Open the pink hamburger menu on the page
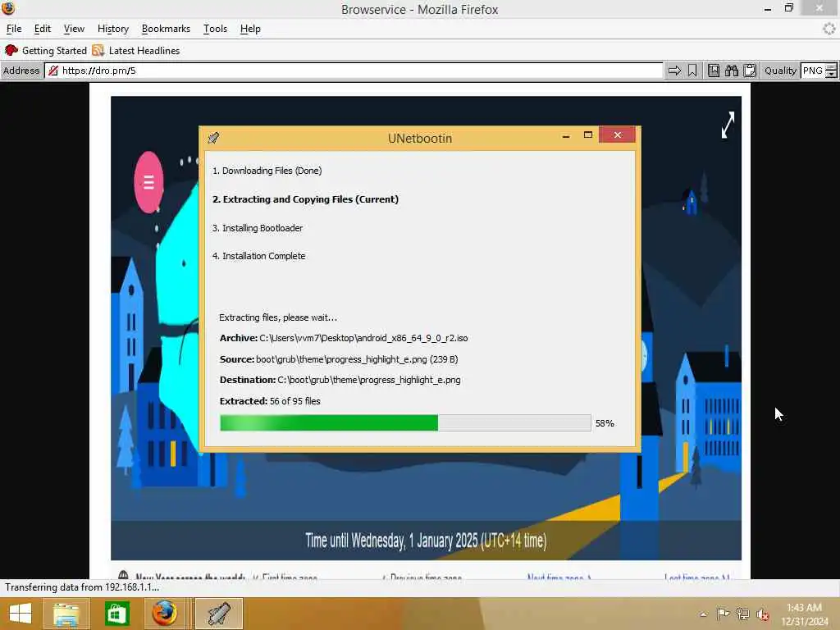This screenshot has width=840, height=630. pos(148,183)
